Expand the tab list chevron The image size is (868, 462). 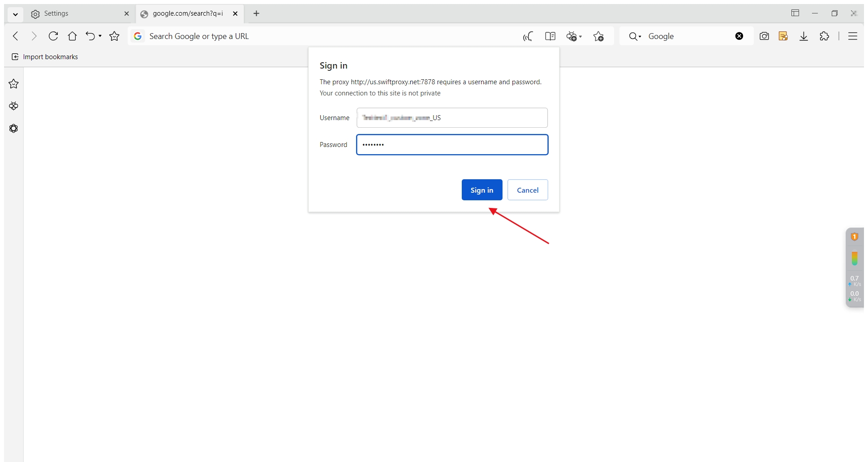(15, 14)
